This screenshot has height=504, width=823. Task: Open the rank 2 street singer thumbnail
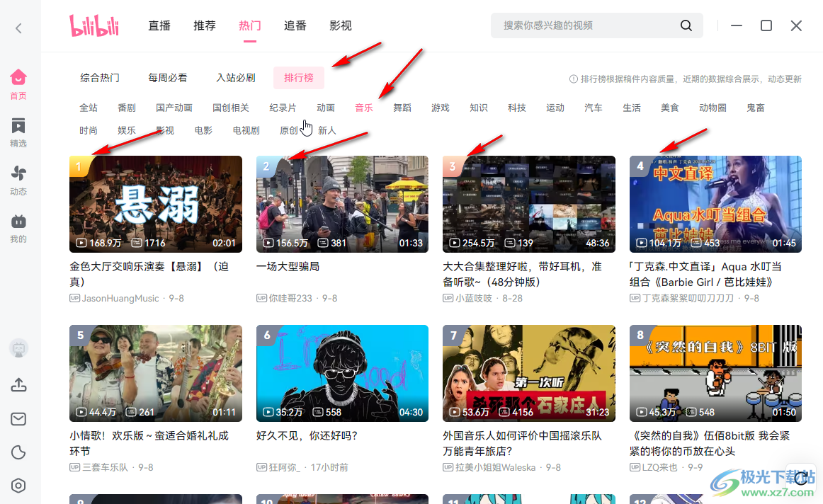342,204
